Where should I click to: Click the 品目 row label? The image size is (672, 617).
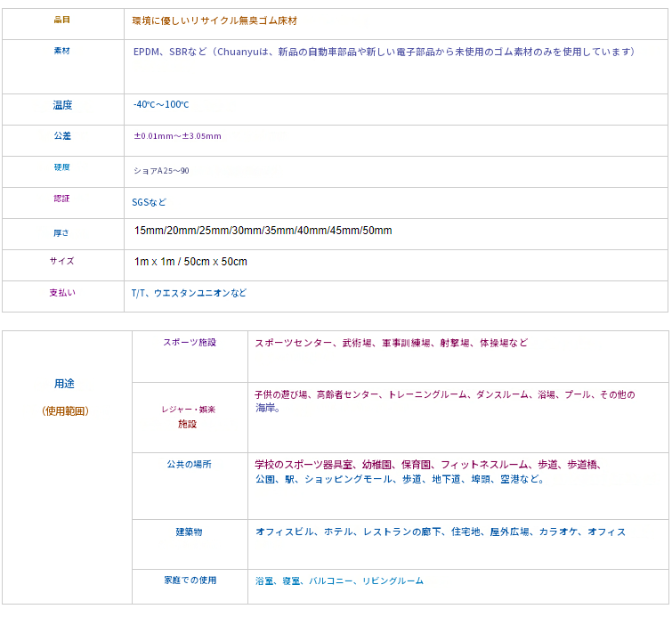[x=62, y=20]
